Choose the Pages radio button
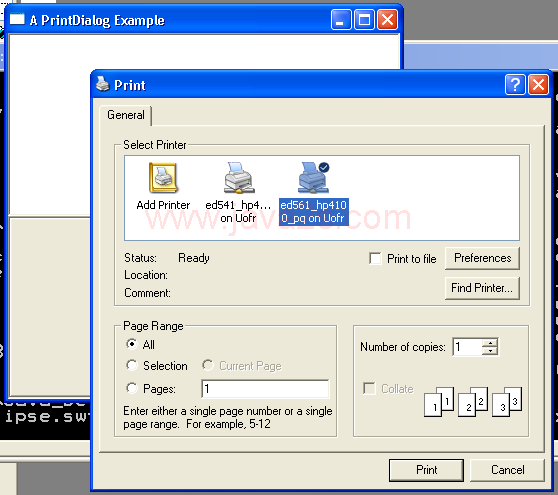The height and width of the screenshot is (495, 558). pyautogui.click(x=132, y=388)
